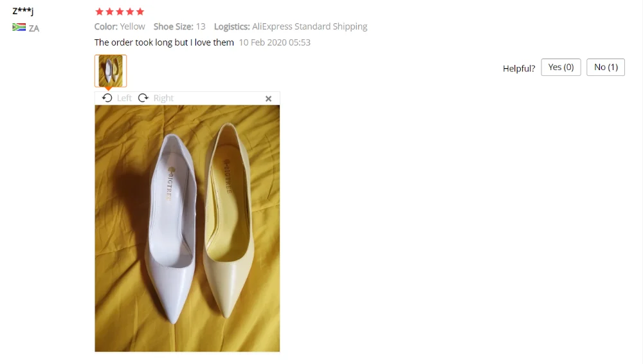Click the fifth red rating star
This screenshot has width=643, height=364.
pos(140,12)
